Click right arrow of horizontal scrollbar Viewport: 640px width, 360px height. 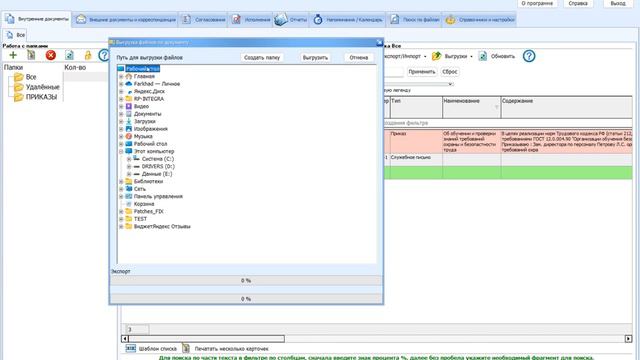(x=629, y=339)
